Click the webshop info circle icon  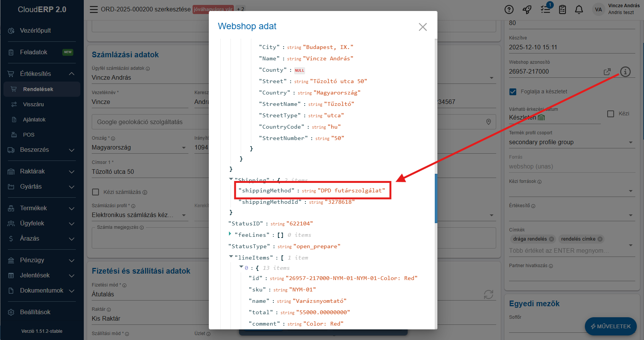(x=625, y=72)
